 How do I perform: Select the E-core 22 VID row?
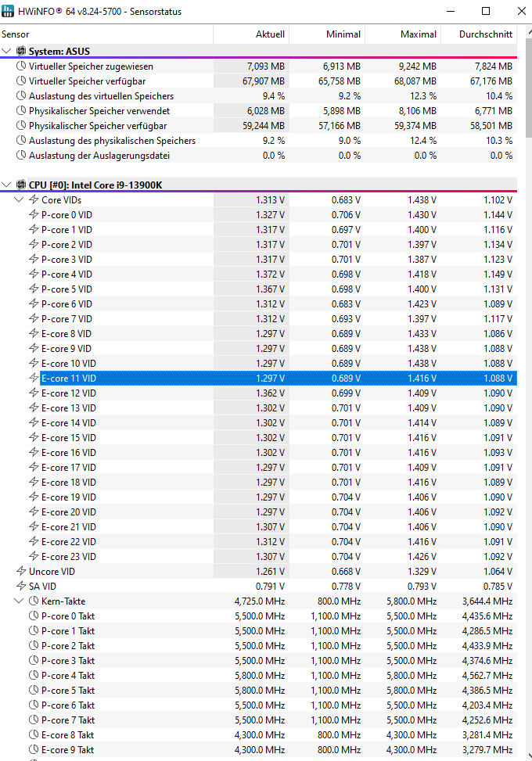(x=258, y=542)
